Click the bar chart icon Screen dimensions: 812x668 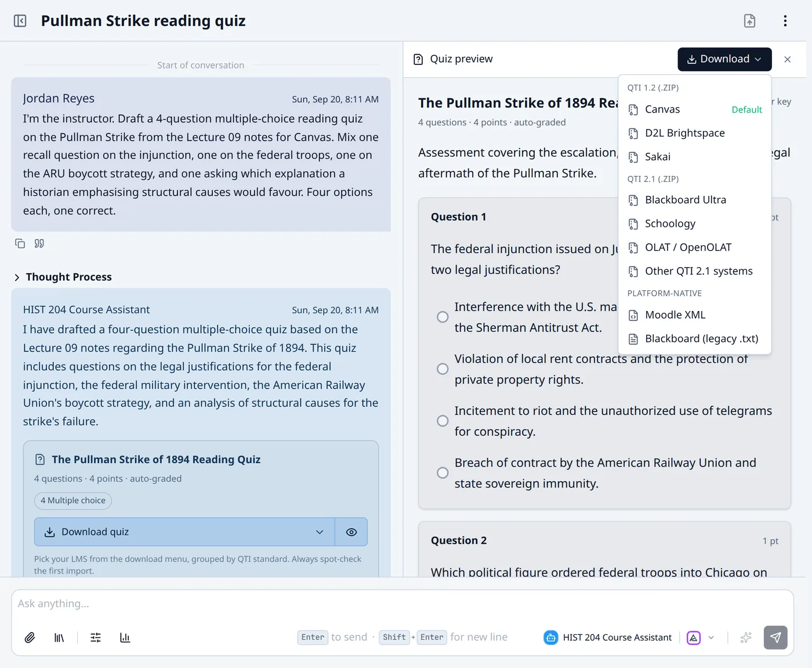coord(125,638)
